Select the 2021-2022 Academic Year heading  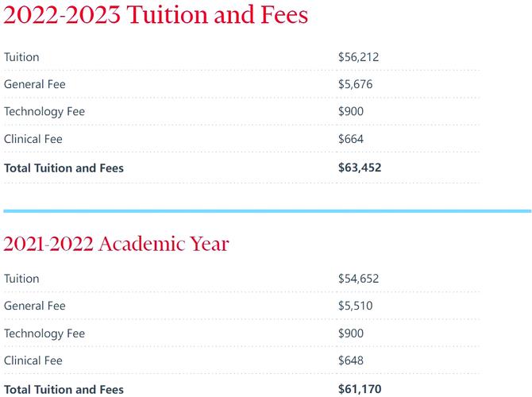(117, 244)
